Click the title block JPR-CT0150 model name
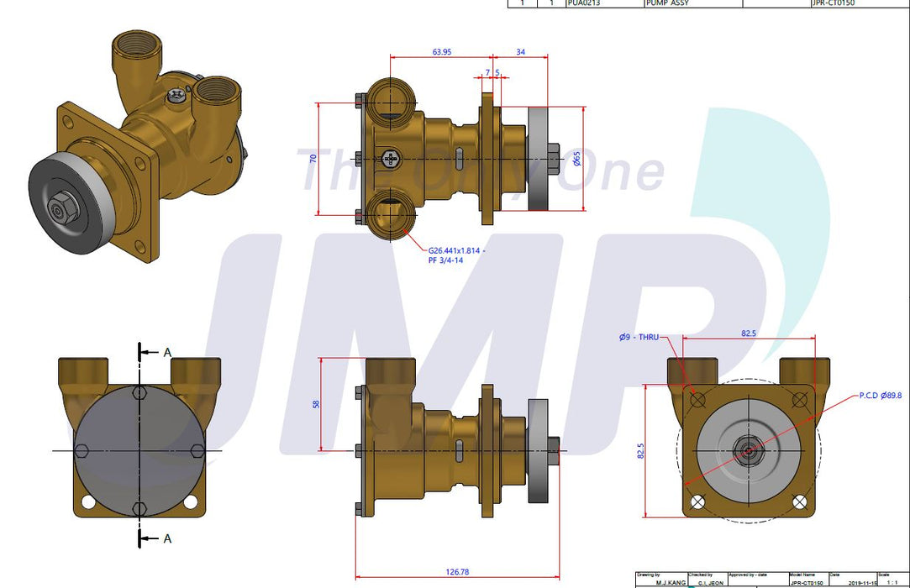This screenshot has height=588, width=910. click(x=807, y=582)
